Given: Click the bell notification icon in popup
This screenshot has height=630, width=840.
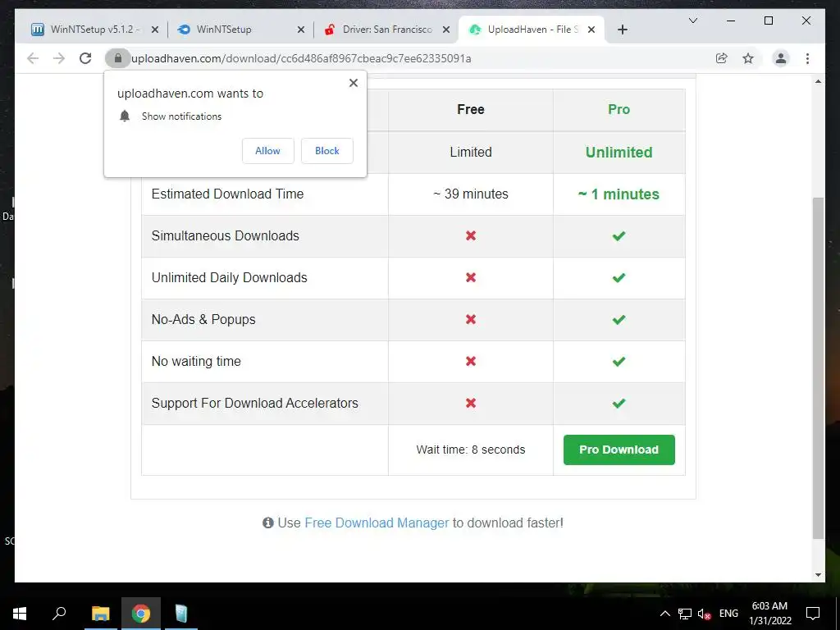Looking at the screenshot, I should click(125, 116).
